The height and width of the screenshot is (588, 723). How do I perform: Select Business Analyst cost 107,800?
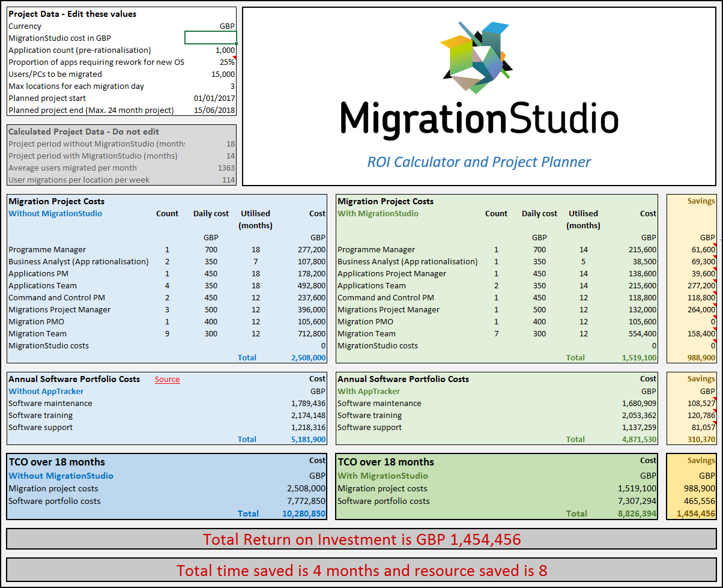pyautogui.click(x=312, y=262)
